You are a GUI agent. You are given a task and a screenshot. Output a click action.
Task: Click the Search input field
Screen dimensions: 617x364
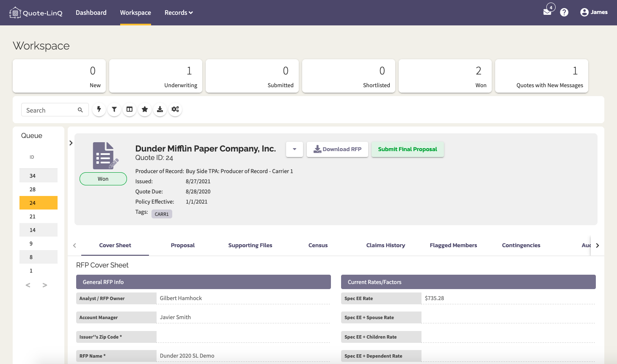55,110
